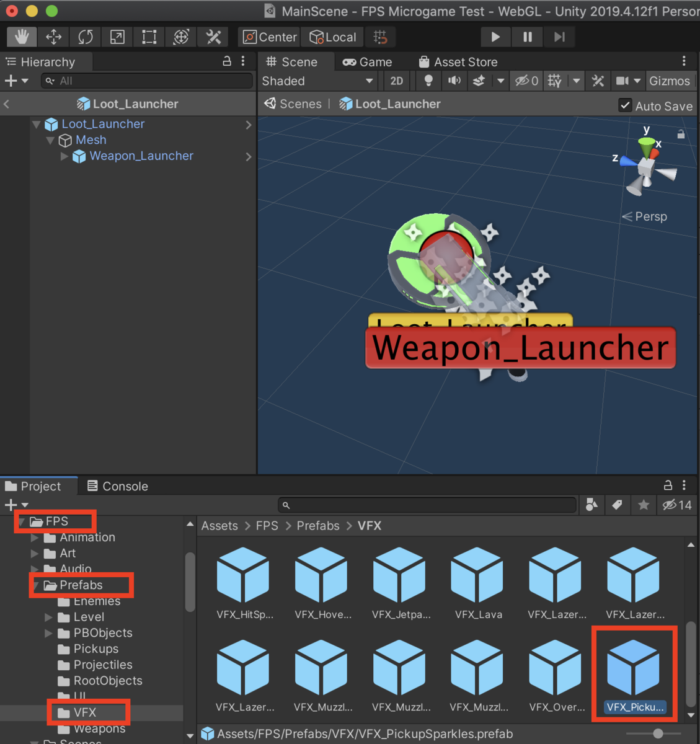Image resolution: width=700 pixels, height=744 pixels.
Task: Select the Rect Transform tool
Action: [x=149, y=37]
